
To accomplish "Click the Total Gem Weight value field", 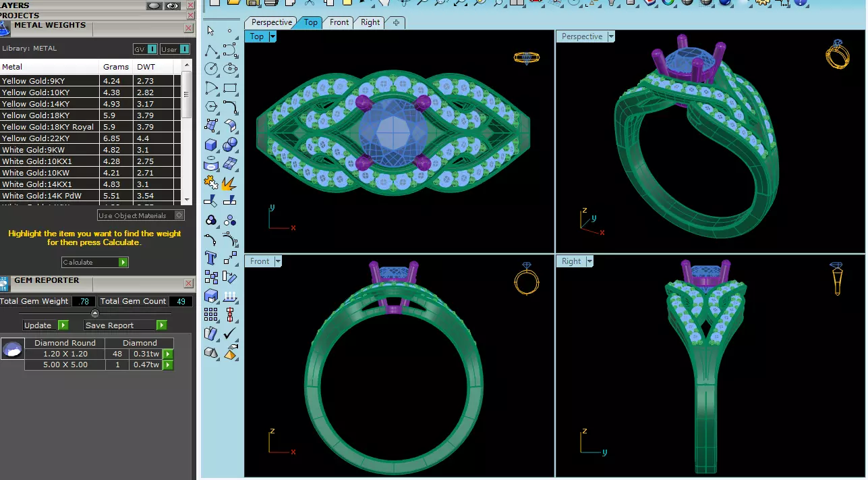I will tap(84, 301).
